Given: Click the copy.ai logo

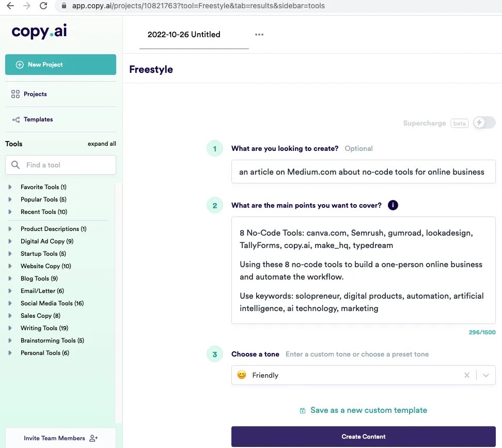Looking at the screenshot, I should pyautogui.click(x=39, y=32).
